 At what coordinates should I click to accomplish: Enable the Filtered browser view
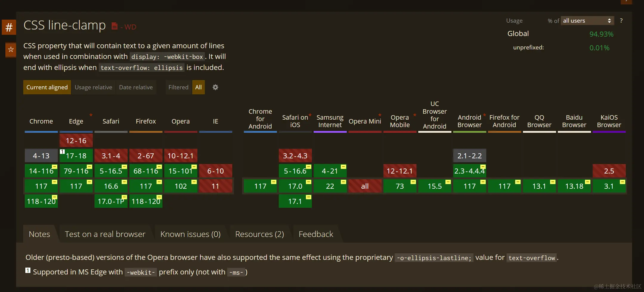[178, 87]
